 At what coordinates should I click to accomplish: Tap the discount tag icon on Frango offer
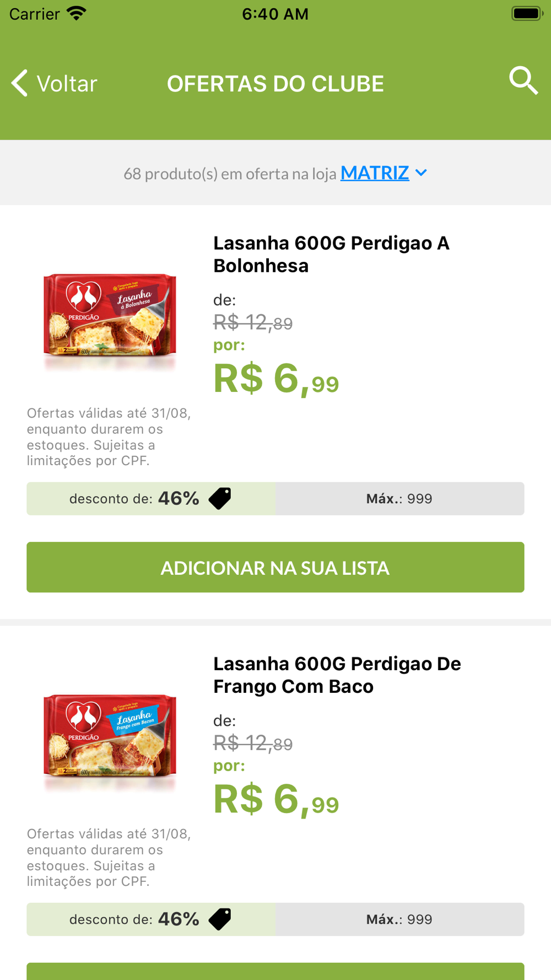pyautogui.click(x=220, y=919)
